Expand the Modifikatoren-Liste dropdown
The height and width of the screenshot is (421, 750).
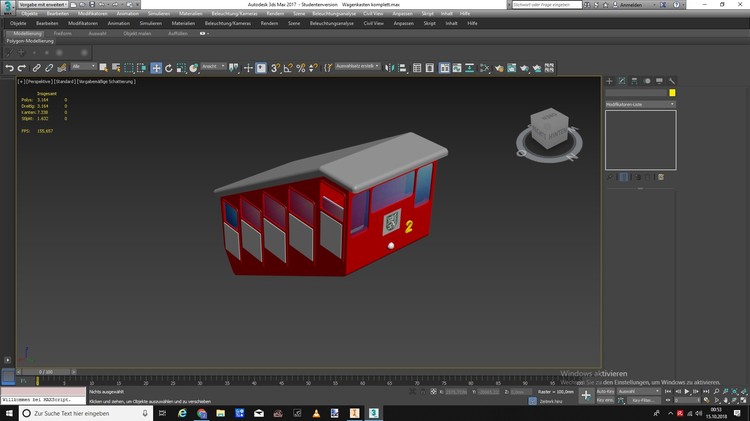pos(640,104)
